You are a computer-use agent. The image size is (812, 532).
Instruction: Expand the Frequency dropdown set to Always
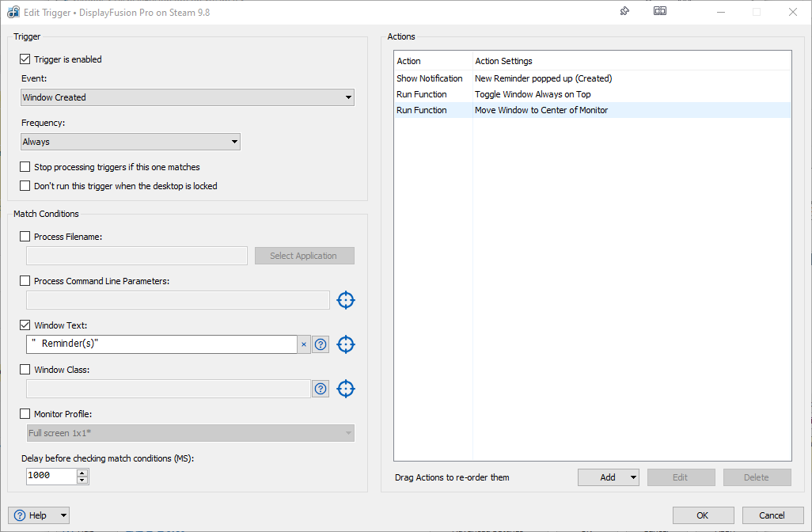pyautogui.click(x=131, y=142)
